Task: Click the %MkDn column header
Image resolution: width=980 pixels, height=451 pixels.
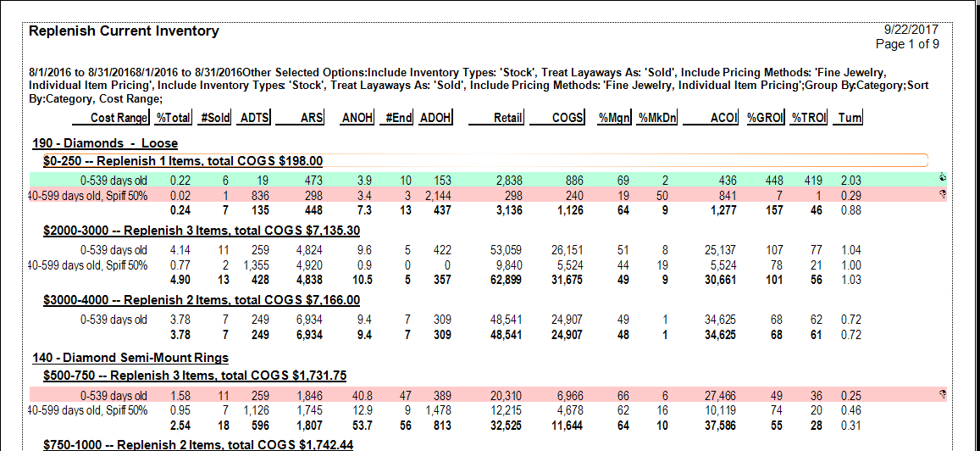Action: [655, 118]
